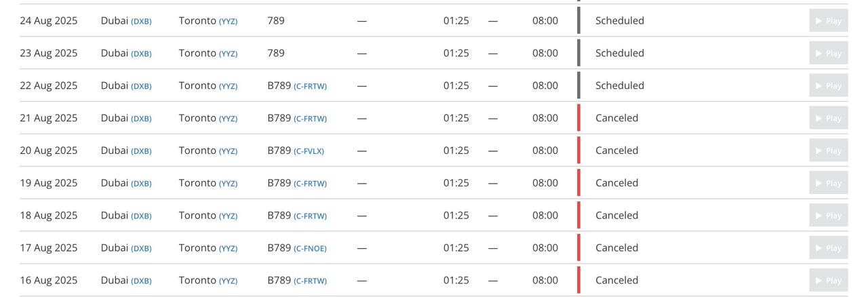Select Scheduled status on 23 Aug row
The height and width of the screenshot is (297, 868).
620,53
